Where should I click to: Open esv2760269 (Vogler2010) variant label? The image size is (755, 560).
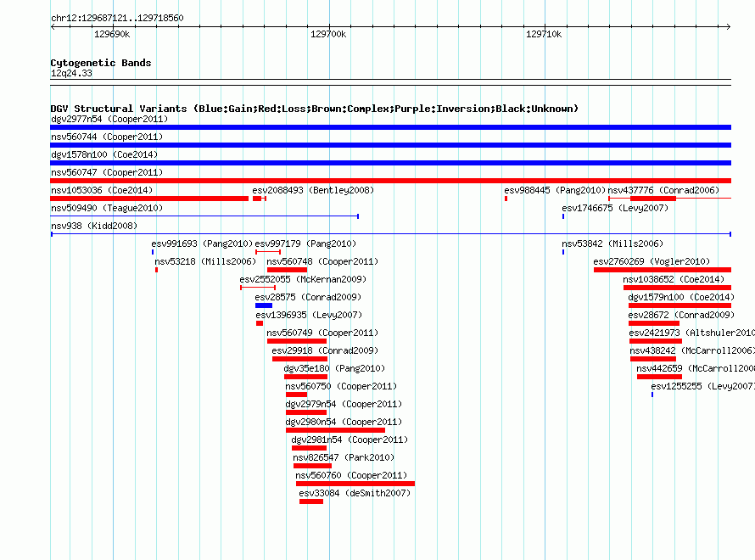coord(652,261)
